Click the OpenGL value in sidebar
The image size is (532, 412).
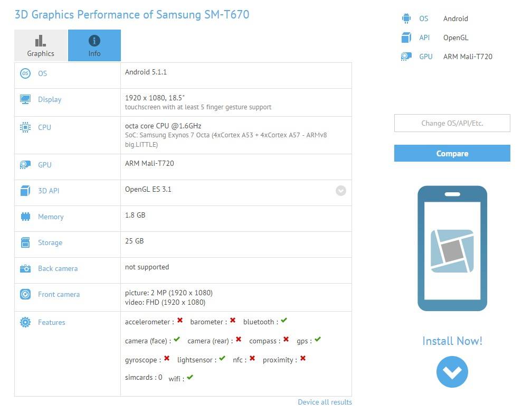click(455, 38)
